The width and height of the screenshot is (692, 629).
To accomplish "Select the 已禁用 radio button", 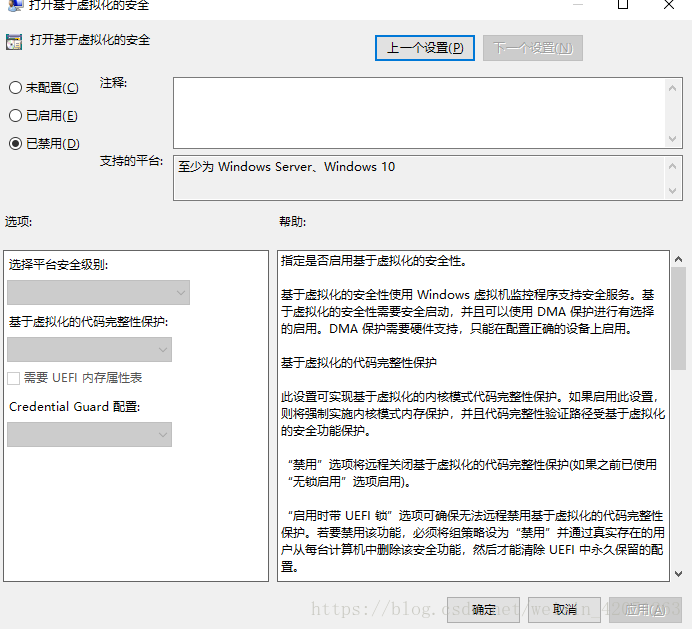I will 15,144.
